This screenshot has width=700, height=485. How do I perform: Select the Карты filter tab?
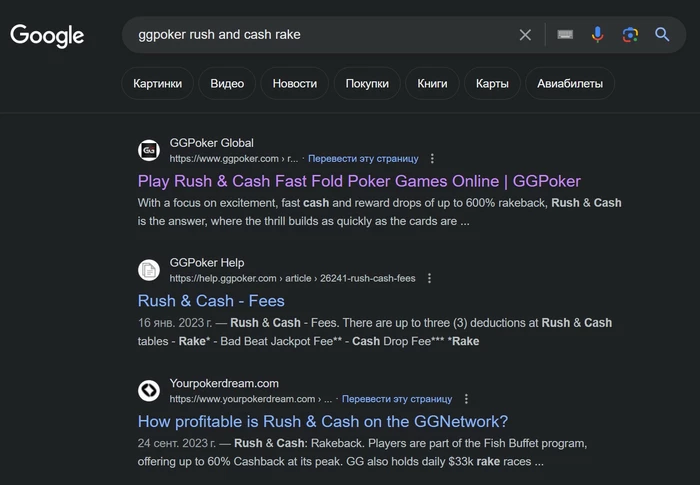492,84
